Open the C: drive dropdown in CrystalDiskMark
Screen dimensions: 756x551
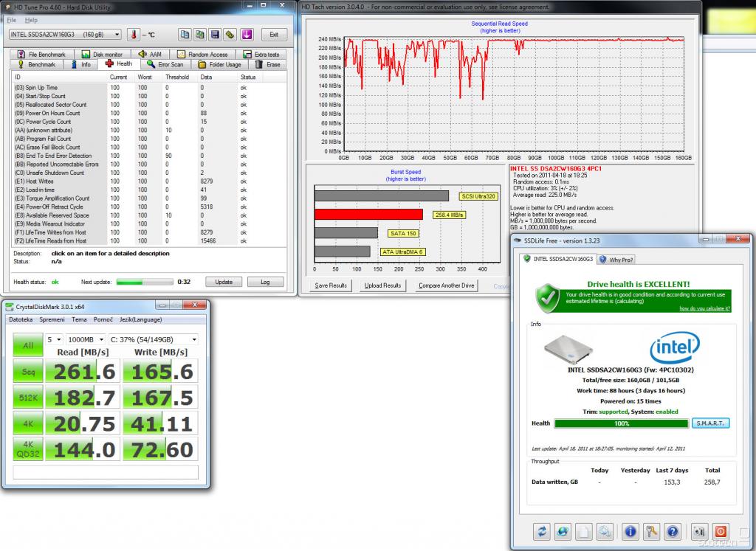pyautogui.click(x=154, y=339)
